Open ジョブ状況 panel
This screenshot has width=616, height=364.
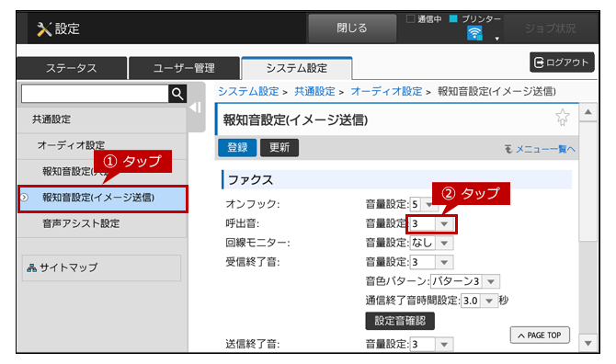tap(550, 28)
